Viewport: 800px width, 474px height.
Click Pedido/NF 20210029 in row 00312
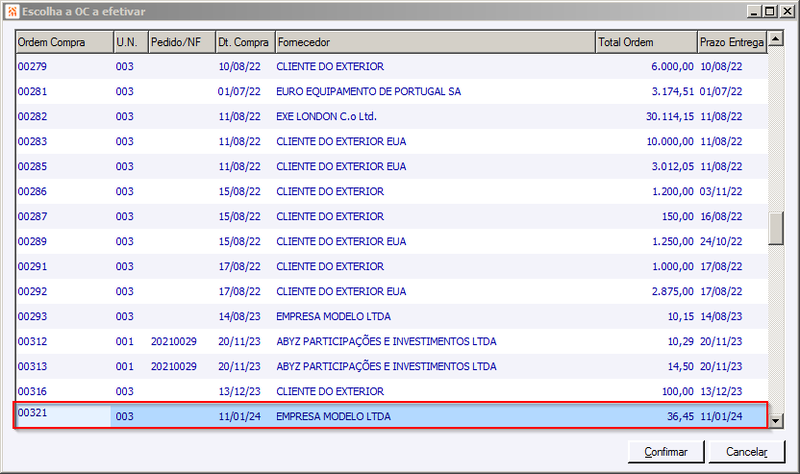click(x=173, y=341)
